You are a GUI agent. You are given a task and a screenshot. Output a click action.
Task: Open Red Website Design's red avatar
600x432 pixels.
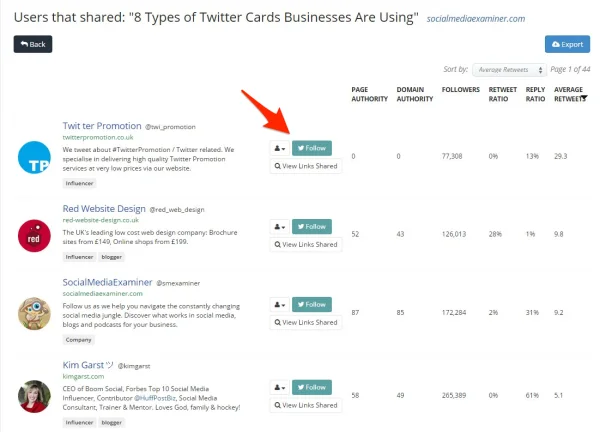34,236
